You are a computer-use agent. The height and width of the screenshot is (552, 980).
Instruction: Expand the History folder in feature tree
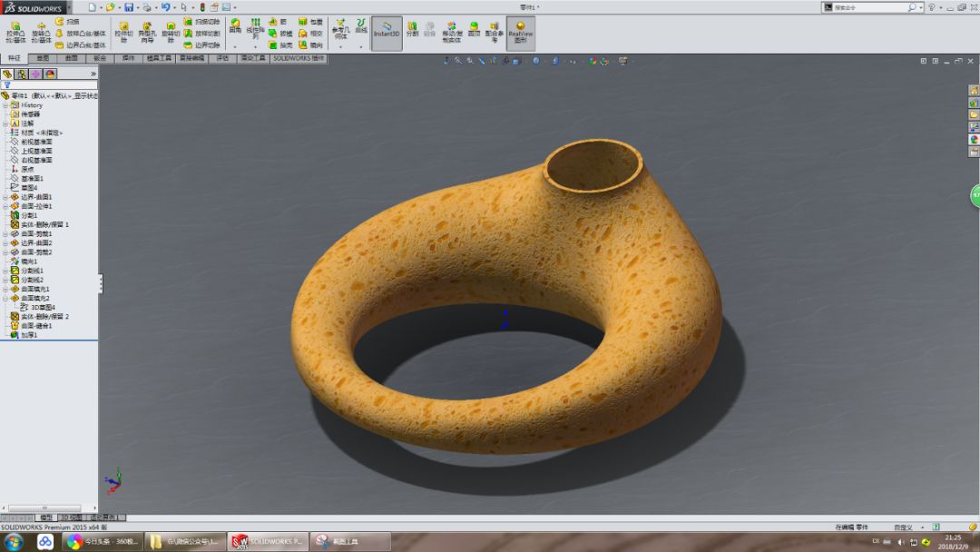coord(6,106)
